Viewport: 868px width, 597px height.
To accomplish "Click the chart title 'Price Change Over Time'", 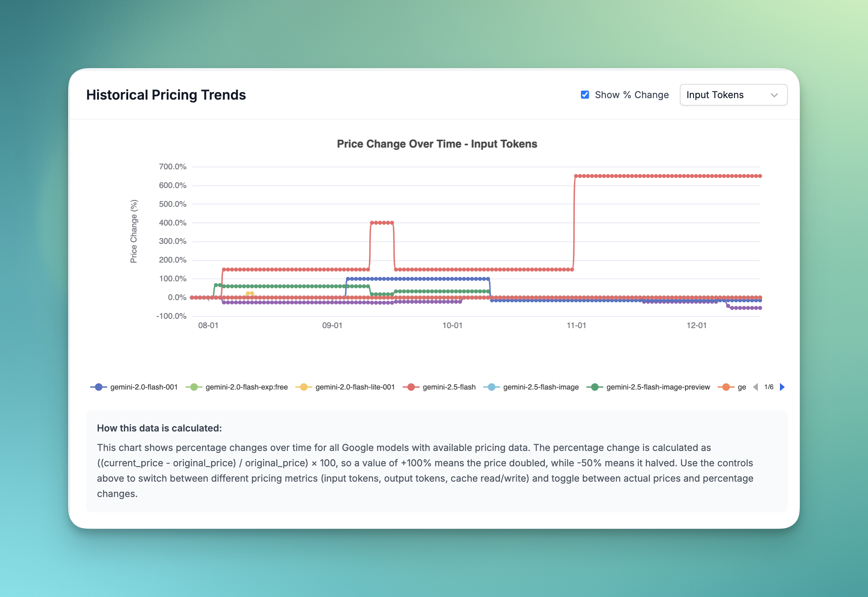I will point(436,143).
